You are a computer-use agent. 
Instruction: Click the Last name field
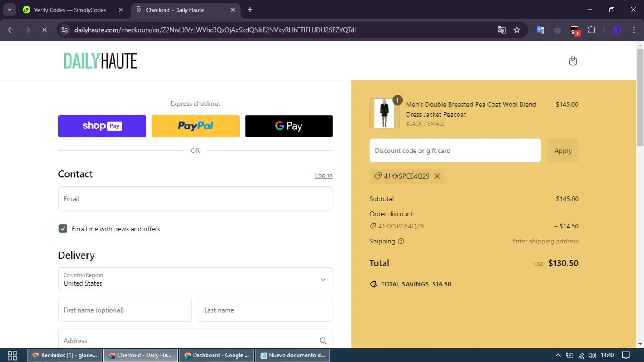266,310
